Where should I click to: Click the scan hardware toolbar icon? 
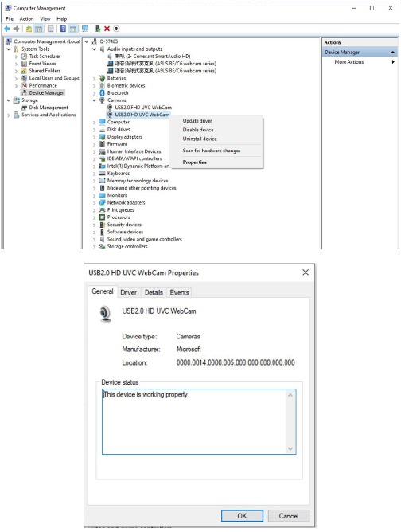[x=85, y=29]
